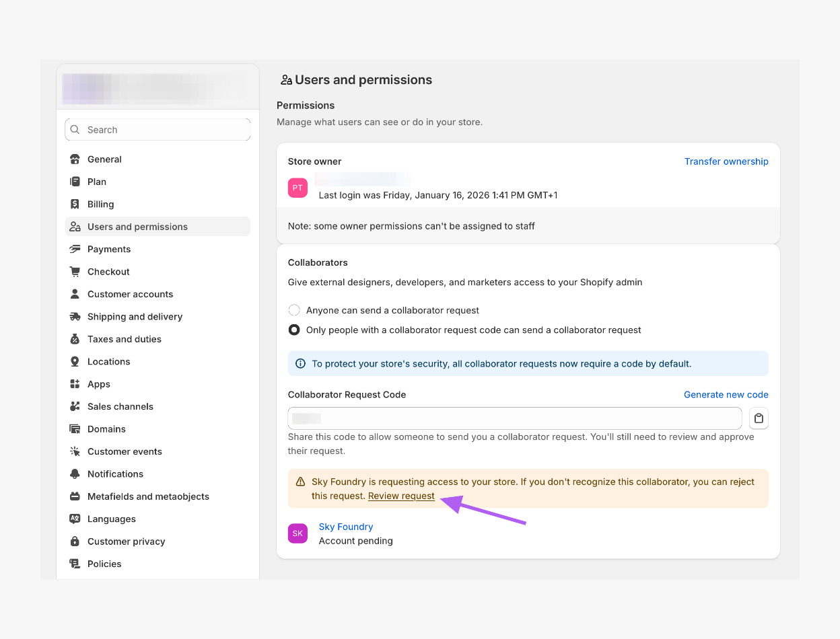This screenshot has width=840, height=639.
Task: Open Apps settings in the sidebar
Action: (x=98, y=384)
